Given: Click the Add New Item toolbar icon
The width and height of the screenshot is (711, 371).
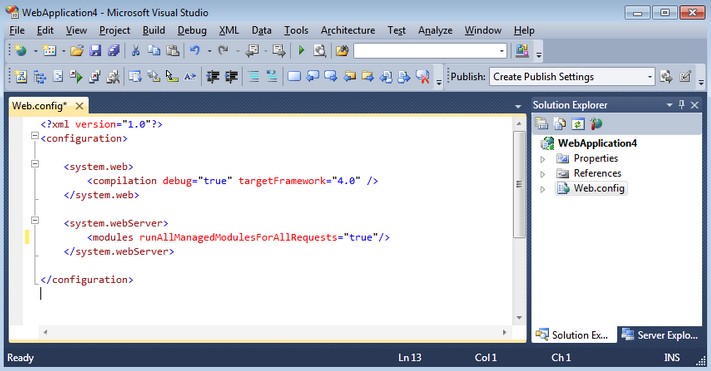Looking at the screenshot, I should 49,50.
